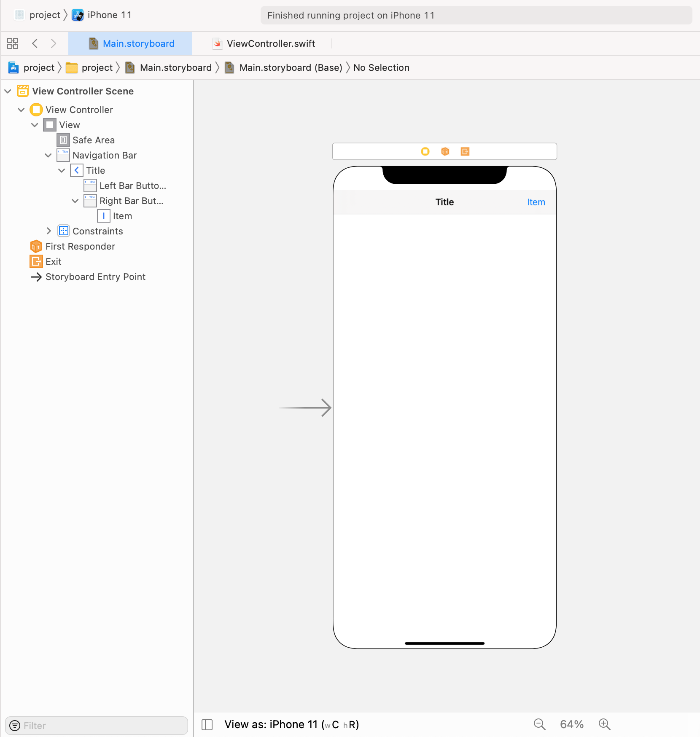Select the Safe Area row
Image resolution: width=700 pixels, height=737 pixels.
tap(97, 140)
